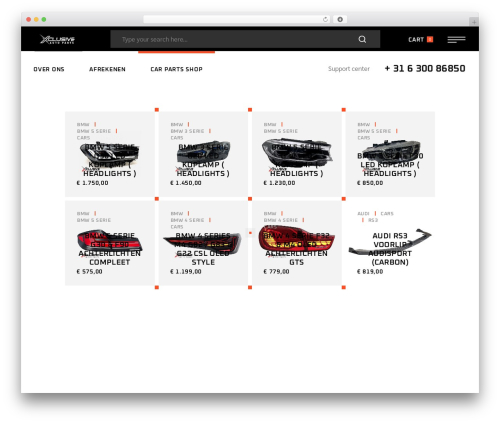Click price € 1.450,00
The width and height of the screenshot is (500, 423).
coord(186,183)
